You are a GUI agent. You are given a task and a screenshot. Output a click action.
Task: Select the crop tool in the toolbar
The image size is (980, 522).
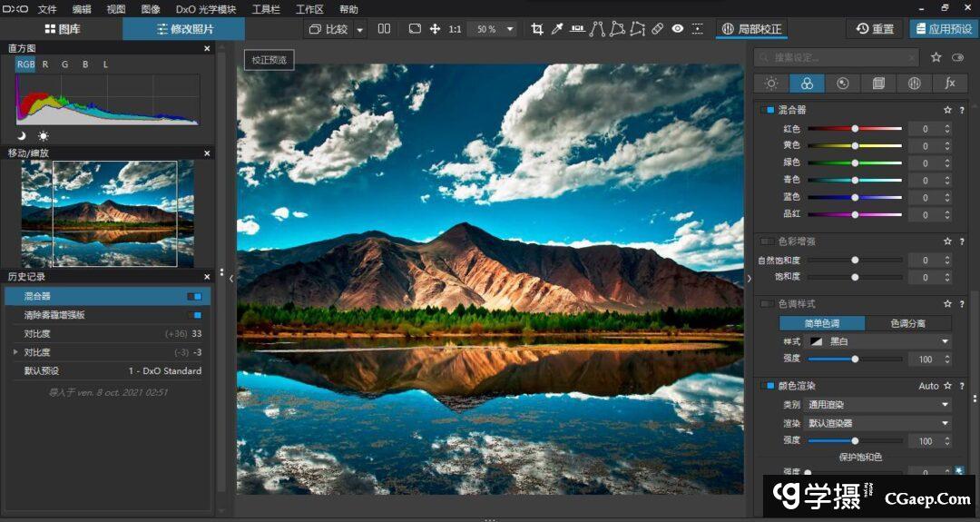click(537, 29)
